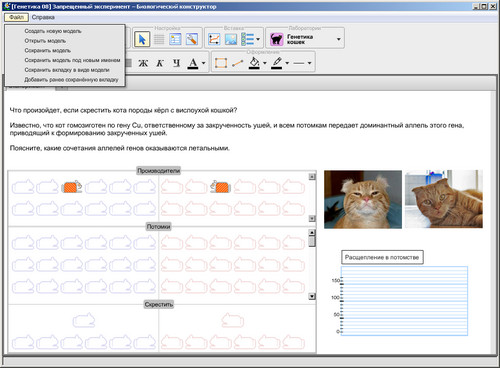Toggle italic К formatting
Screen dimensions: 500x368
click(160, 63)
